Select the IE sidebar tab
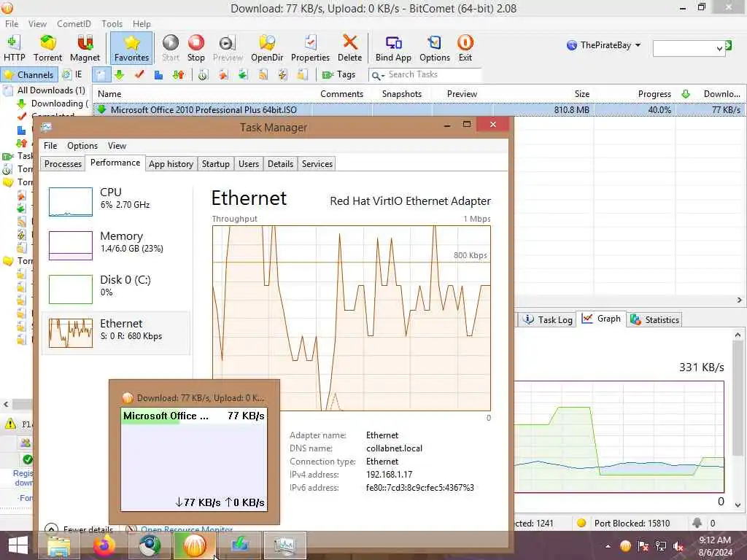747x560 pixels. tap(73, 75)
